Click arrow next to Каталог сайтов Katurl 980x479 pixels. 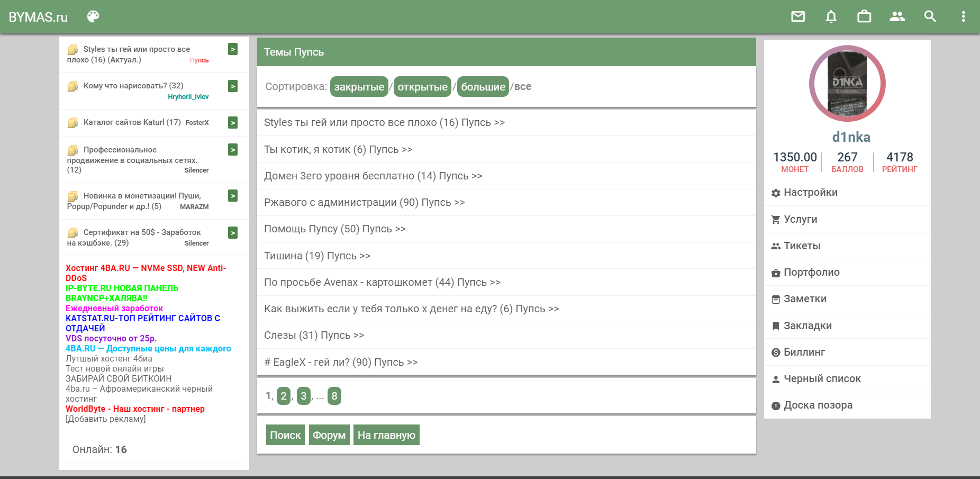point(233,123)
